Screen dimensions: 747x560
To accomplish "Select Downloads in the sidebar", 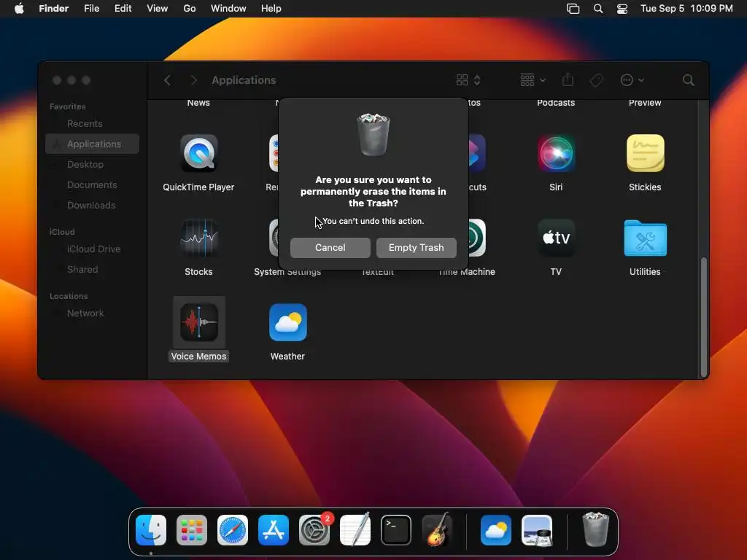I will coord(93,205).
